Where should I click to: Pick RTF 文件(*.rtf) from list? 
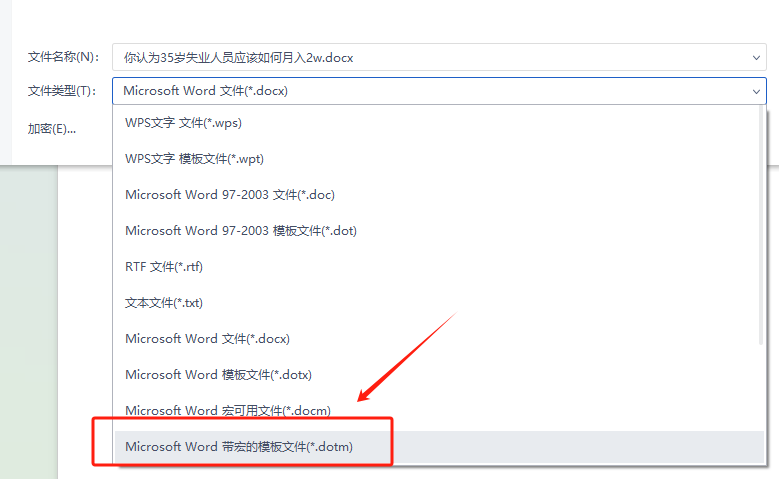pyautogui.click(x=437, y=267)
